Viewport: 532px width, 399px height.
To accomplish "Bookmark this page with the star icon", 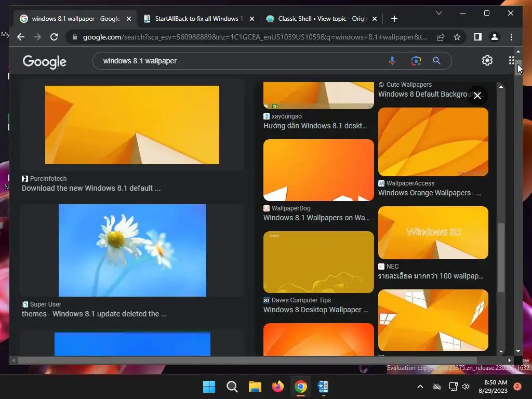I will (x=457, y=37).
